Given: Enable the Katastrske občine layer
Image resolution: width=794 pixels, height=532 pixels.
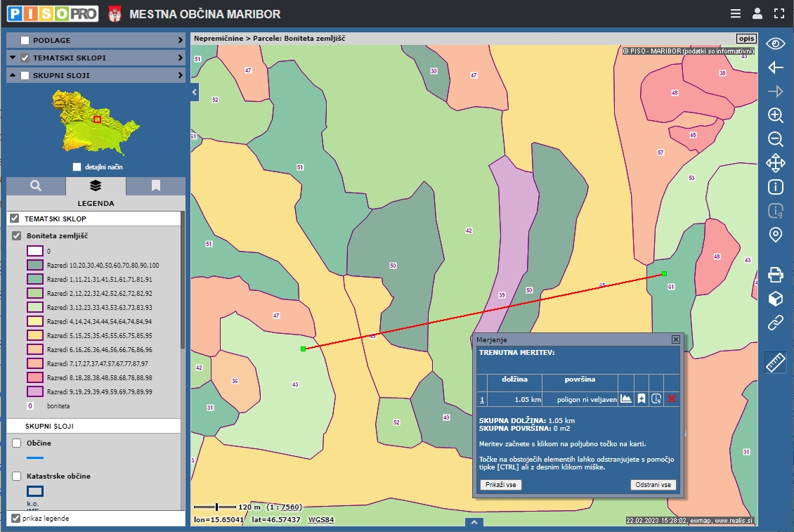Looking at the screenshot, I should tap(17, 476).
